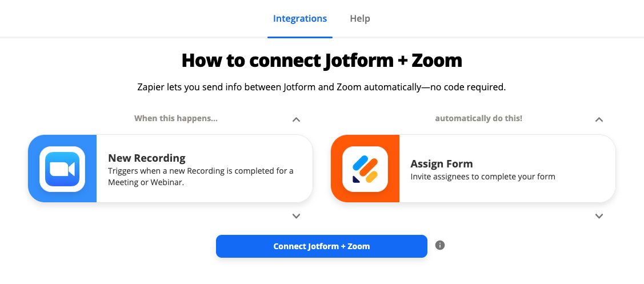Show next trigger with down chevron
This screenshot has width=644, height=284.
[296, 216]
